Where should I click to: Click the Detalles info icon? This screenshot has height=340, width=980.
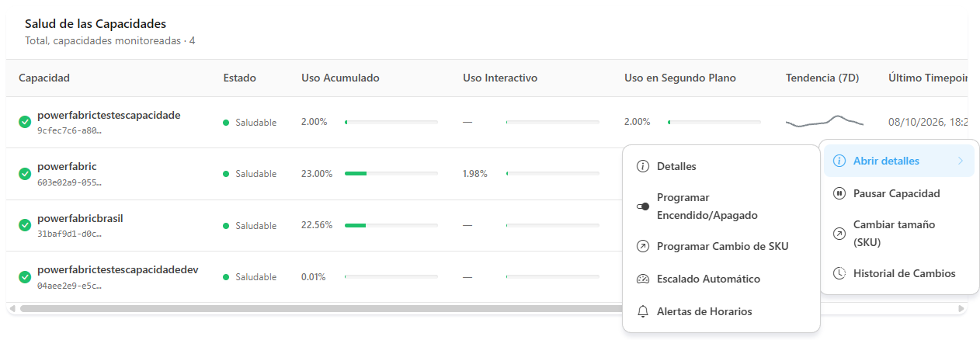[642, 166]
